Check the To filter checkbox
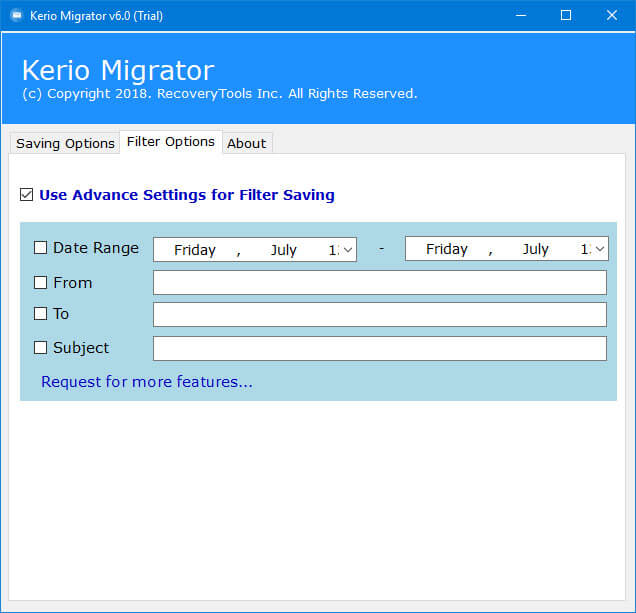Image resolution: width=636 pixels, height=613 pixels. (x=40, y=313)
